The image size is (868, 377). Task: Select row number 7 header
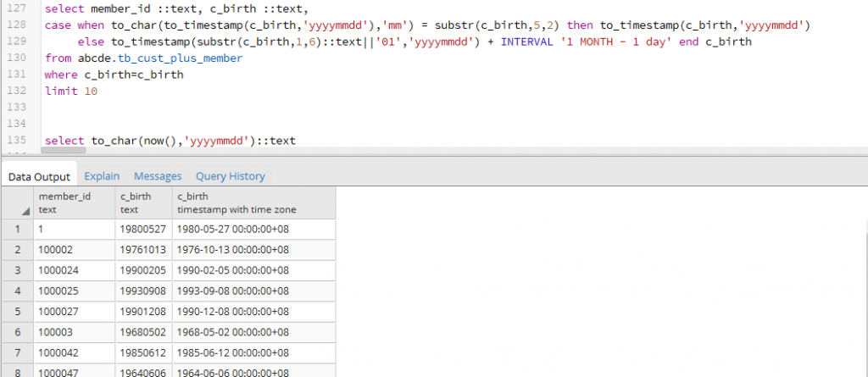tap(18, 352)
